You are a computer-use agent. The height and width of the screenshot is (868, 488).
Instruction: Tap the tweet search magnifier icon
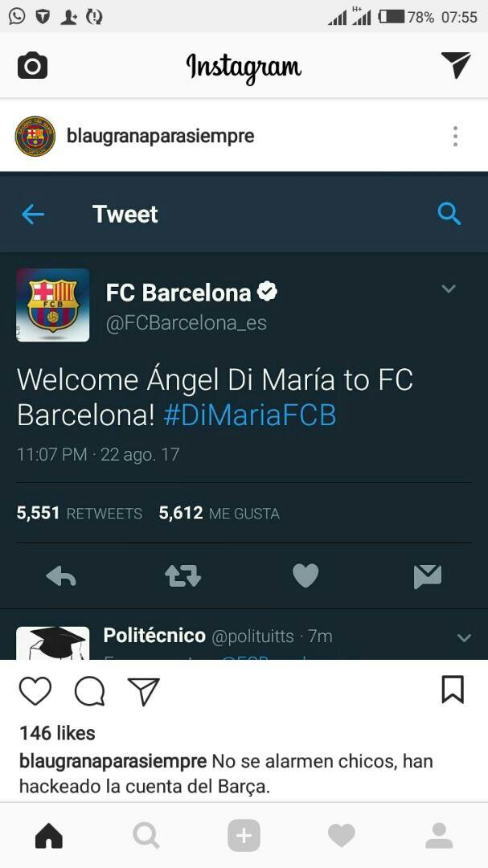[x=449, y=213]
